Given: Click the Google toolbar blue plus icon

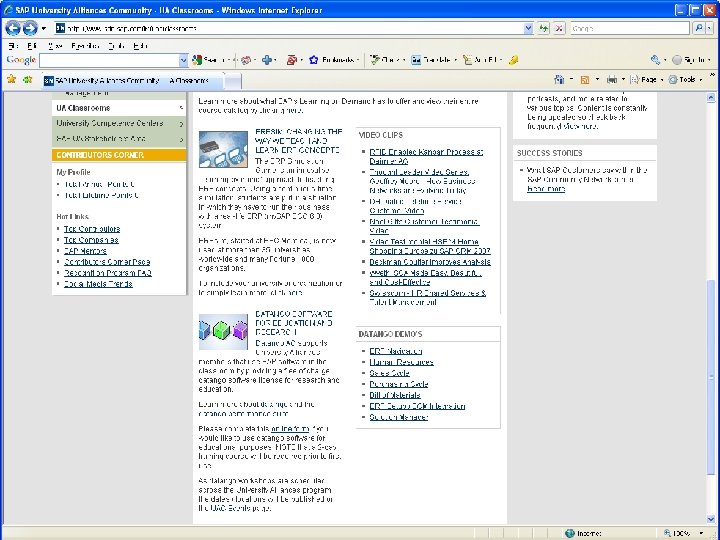Looking at the screenshot, I should [267, 60].
